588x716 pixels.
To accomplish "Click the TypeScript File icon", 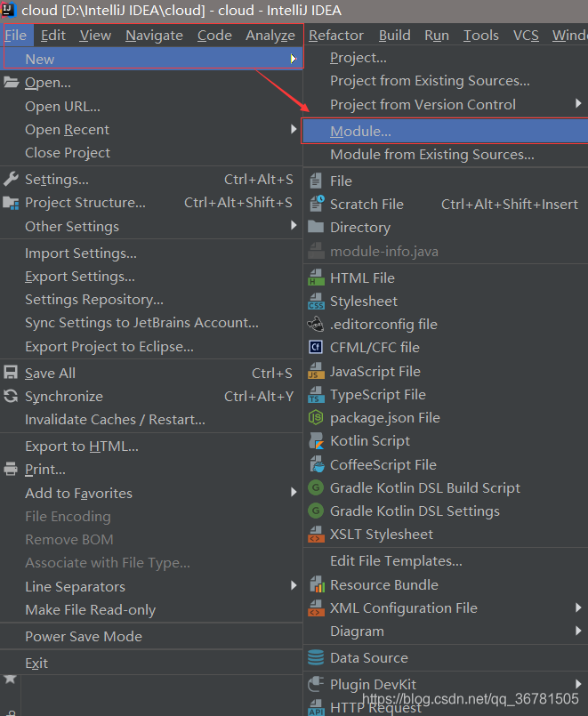I will click(x=316, y=395).
